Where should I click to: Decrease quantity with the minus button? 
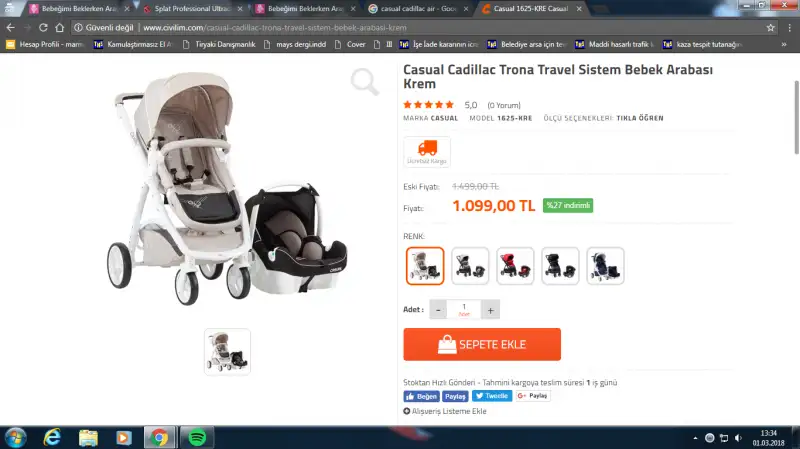(438, 310)
